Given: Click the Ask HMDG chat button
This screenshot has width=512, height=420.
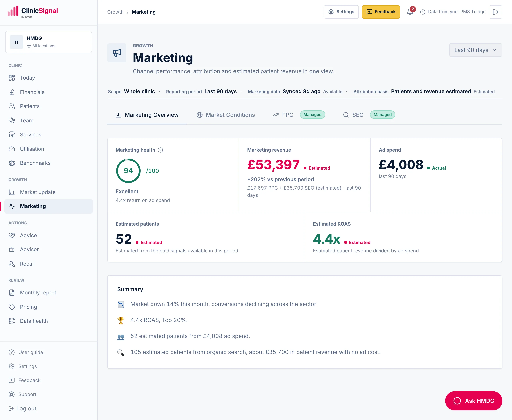Looking at the screenshot, I should point(474,401).
